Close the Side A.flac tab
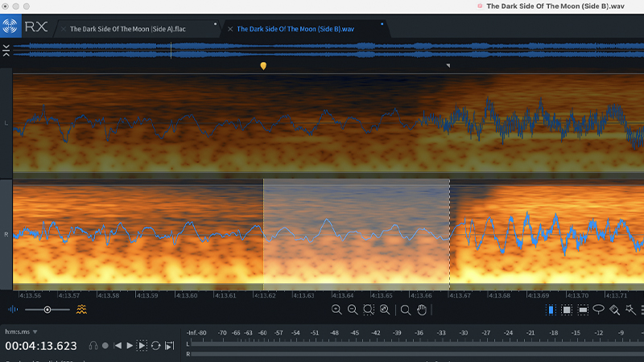Screen dimensions: 644x362 click(x=64, y=29)
